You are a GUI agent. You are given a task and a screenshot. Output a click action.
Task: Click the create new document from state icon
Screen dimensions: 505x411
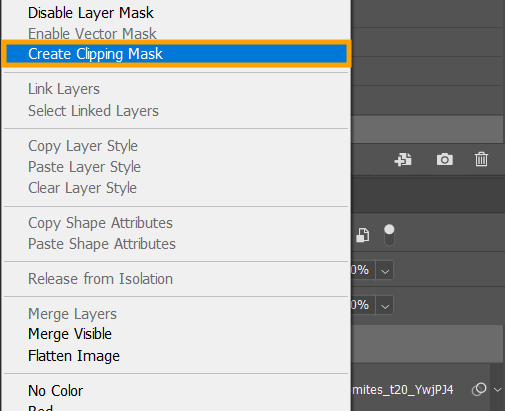(x=403, y=160)
